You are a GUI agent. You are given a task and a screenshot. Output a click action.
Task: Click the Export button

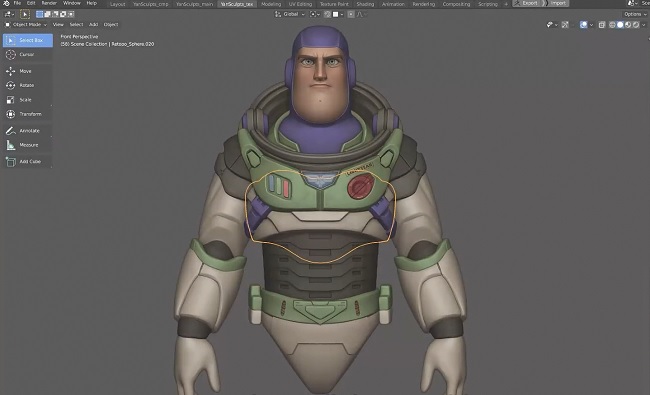coord(526,3)
